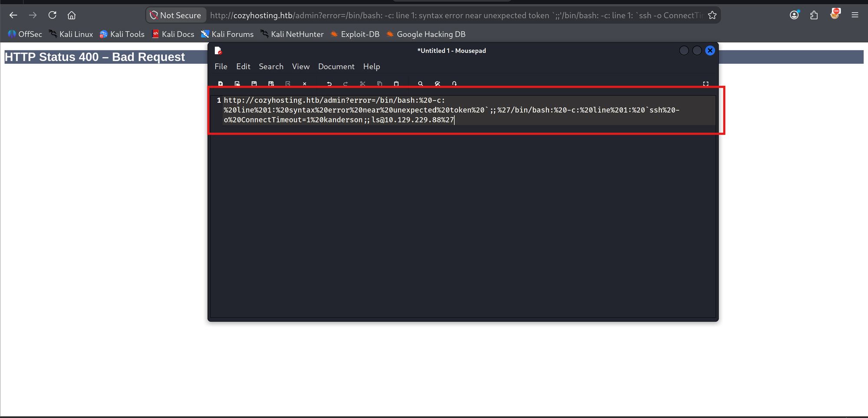The image size is (868, 418).
Task: Click the Go To line toolbar icon
Action: [454, 84]
